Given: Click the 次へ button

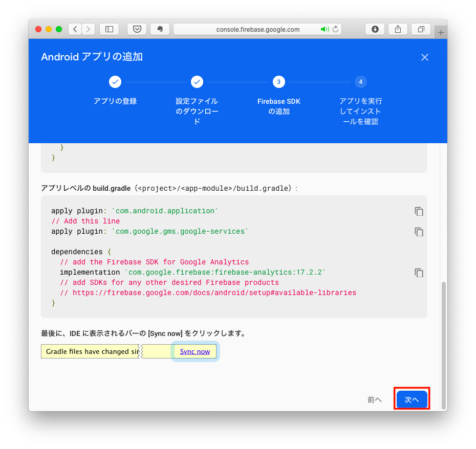Looking at the screenshot, I should coord(412,399).
